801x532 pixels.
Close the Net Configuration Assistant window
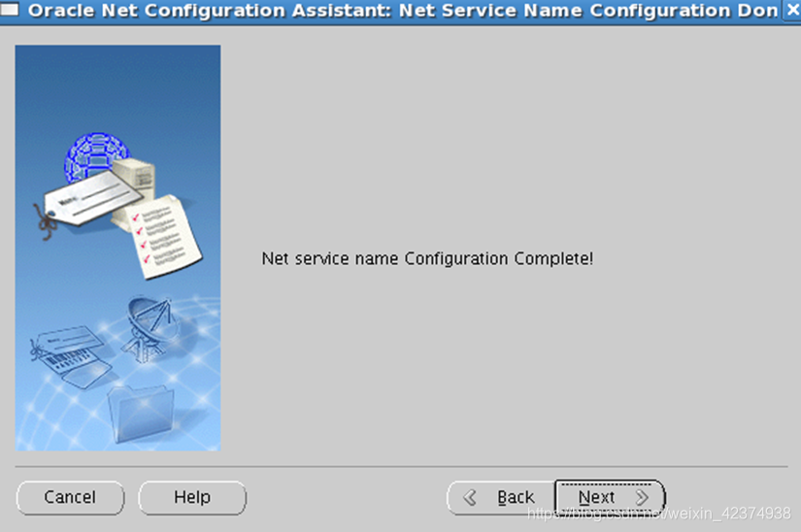(793, 11)
